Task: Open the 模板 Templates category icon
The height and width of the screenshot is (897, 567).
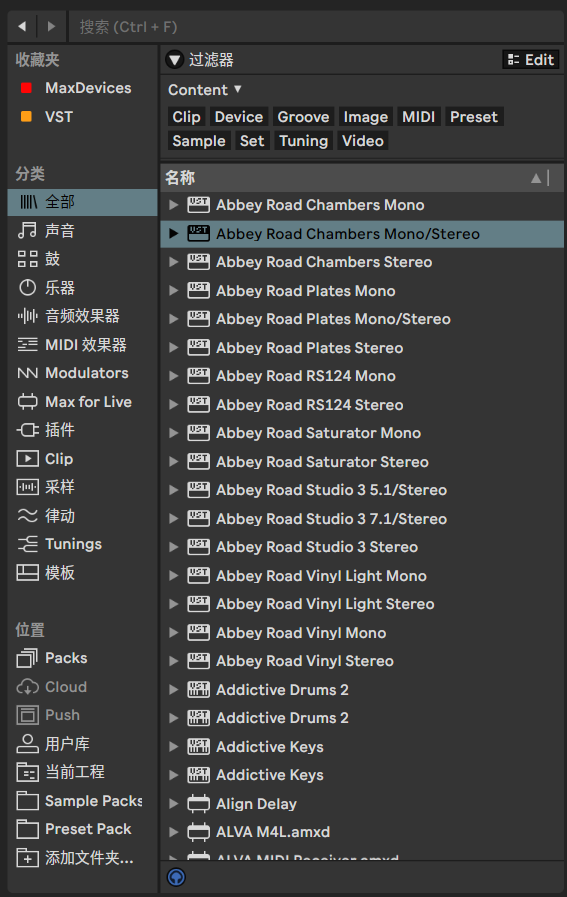Action: (x=27, y=573)
